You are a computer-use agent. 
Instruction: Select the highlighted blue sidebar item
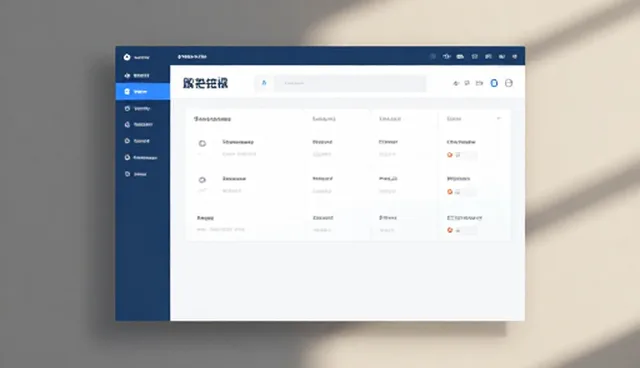pos(142,91)
